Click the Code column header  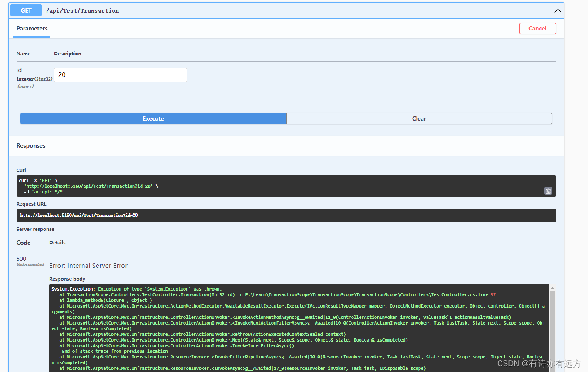[x=24, y=243]
